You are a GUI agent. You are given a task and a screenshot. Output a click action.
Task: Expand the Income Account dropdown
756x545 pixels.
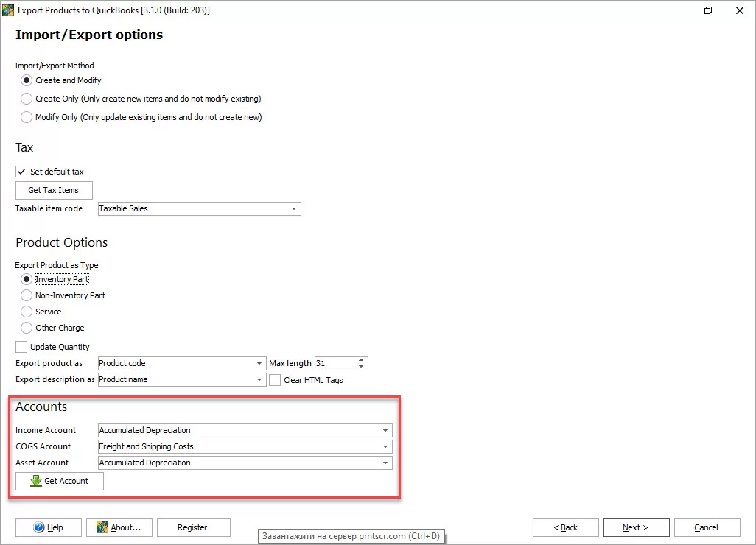385,431
